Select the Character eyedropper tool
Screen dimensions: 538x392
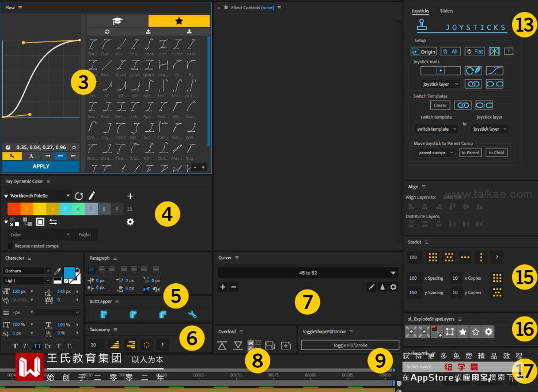coord(58,271)
